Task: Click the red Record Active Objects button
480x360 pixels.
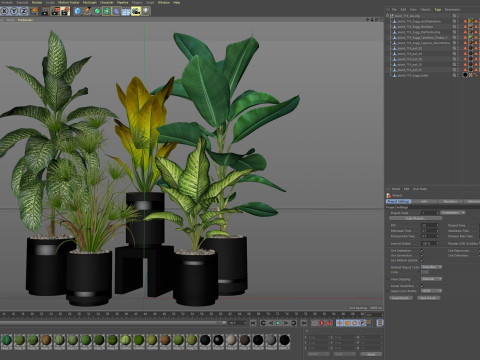Action: (x=322, y=323)
